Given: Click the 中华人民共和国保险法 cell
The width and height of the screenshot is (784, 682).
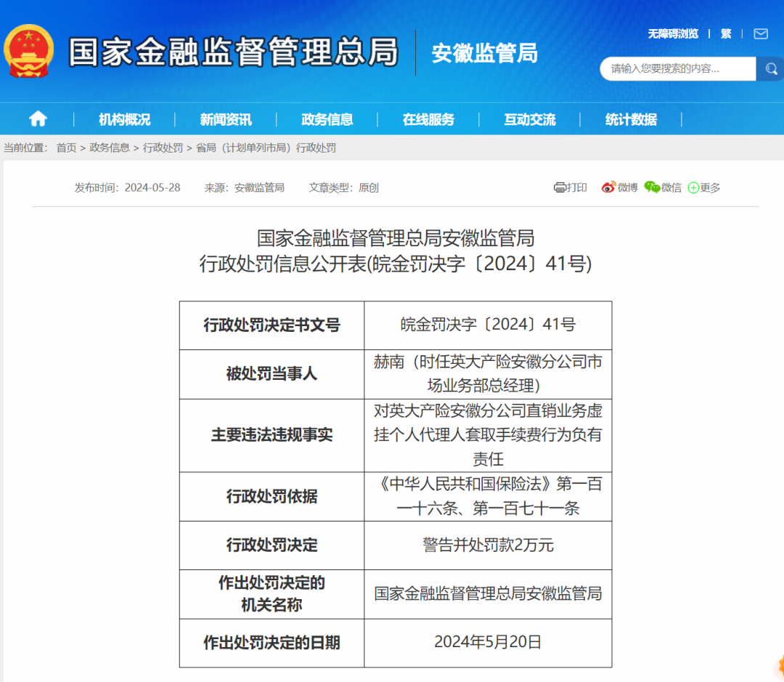Looking at the screenshot, I should coord(488,496).
